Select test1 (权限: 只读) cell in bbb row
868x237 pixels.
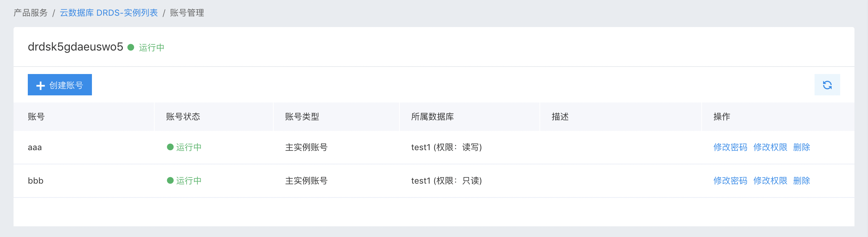pyautogui.click(x=446, y=180)
